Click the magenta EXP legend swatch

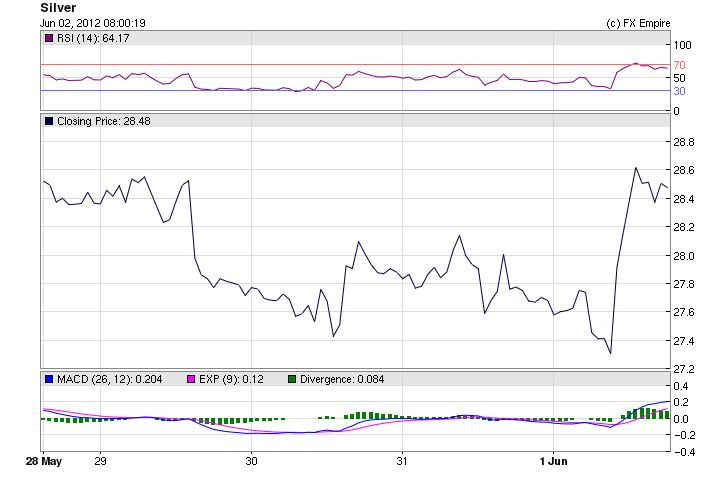[191, 379]
